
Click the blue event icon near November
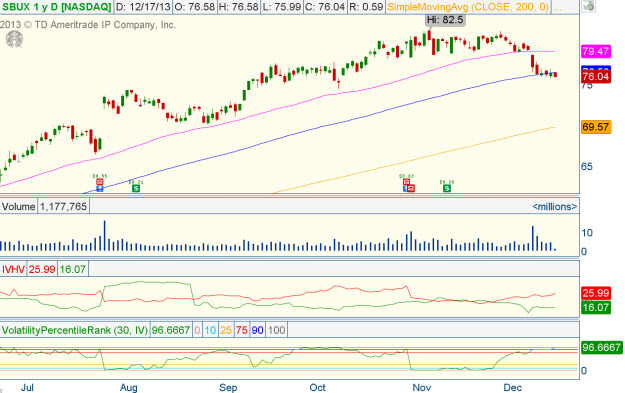[x=405, y=188]
